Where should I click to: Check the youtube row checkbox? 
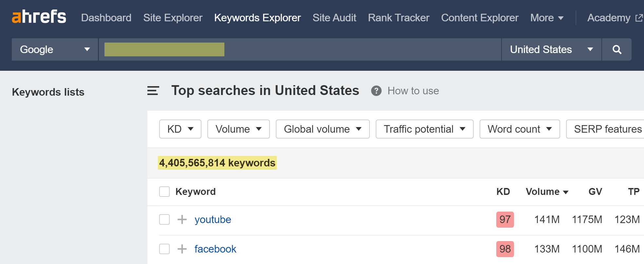coord(164,219)
